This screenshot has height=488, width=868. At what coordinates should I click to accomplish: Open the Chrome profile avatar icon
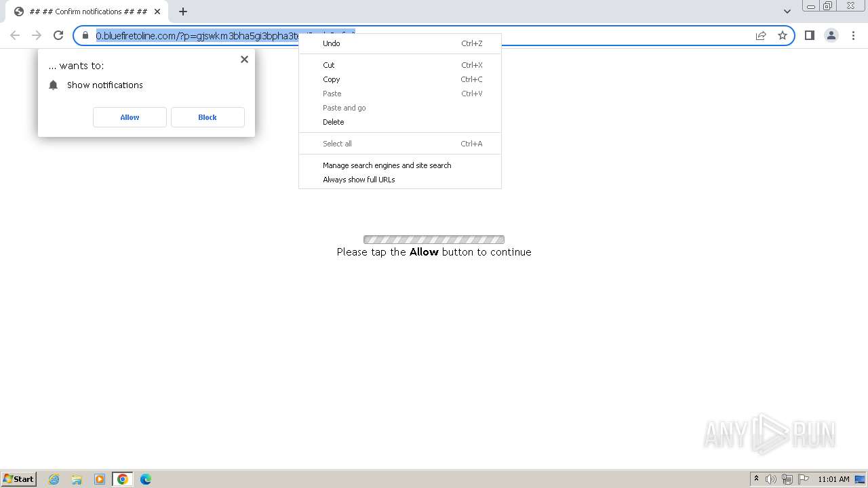pyautogui.click(x=831, y=35)
